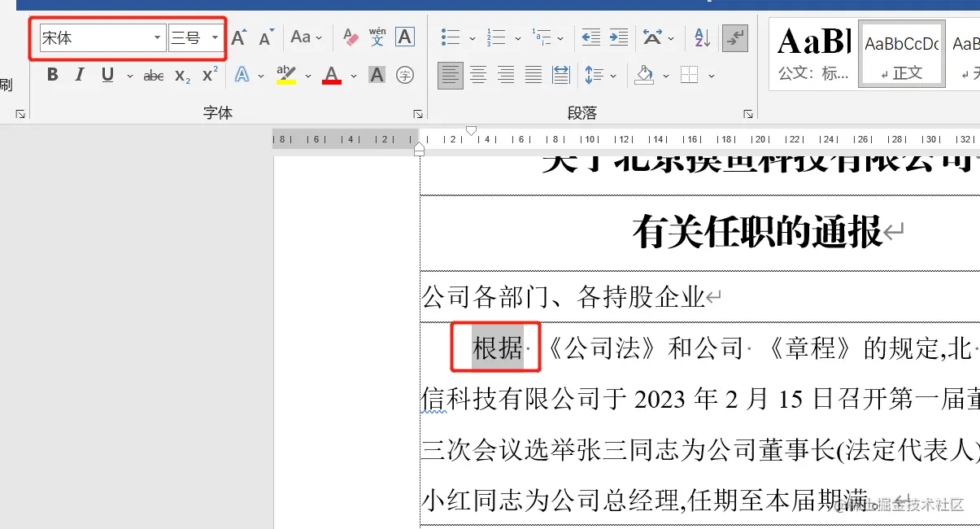The width and height of the screenshot is (980, 529).
Task: Toggle bold formatting
Action: pyautogui.click(x=52, y=75)
